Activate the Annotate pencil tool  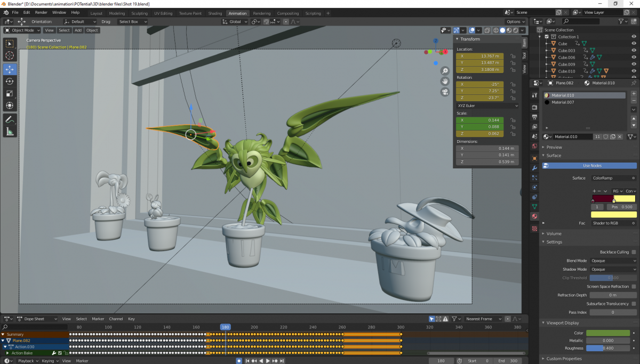10,119
